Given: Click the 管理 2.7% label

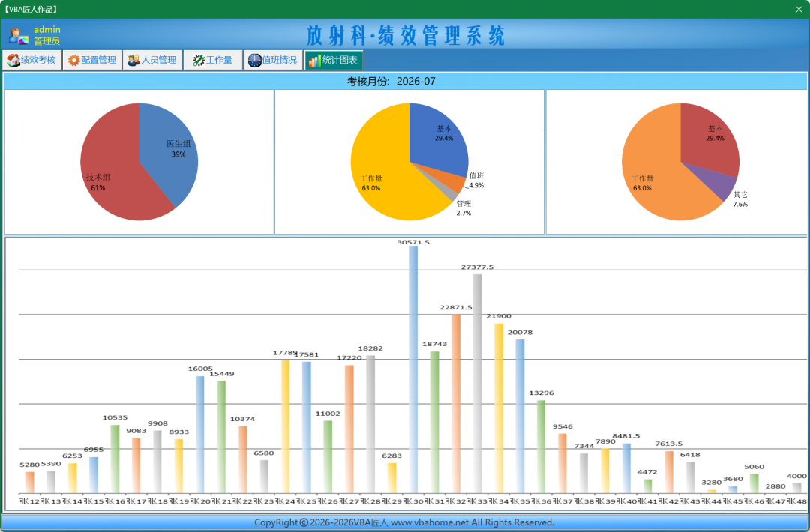Looking at the screenshot, I should point(463,208).
